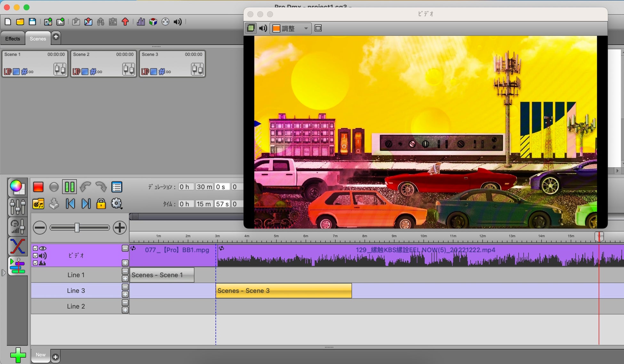Viewport: 624px width, 364px height.
Task: Click the blue list view icon
Action: (116, 187)
